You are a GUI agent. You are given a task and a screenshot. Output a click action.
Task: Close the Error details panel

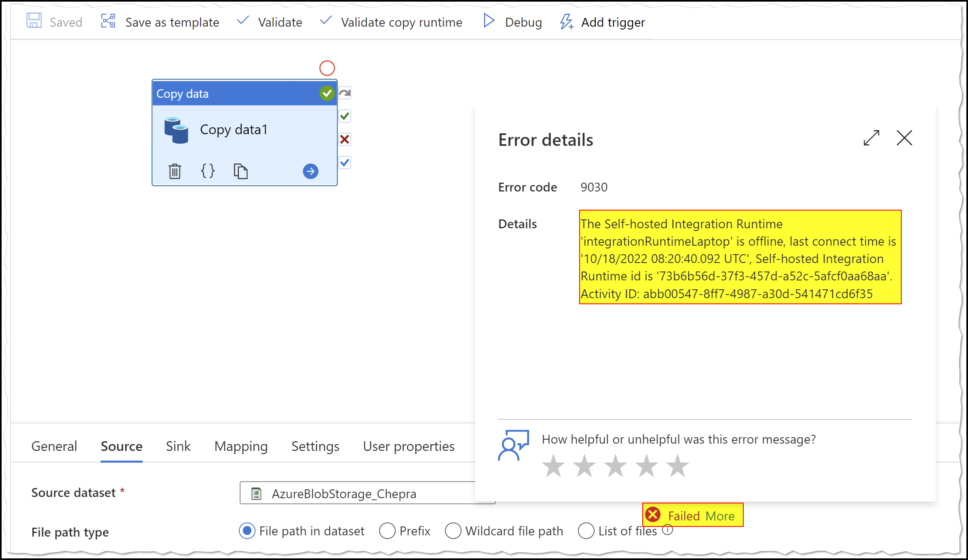(x=904, y=138)
